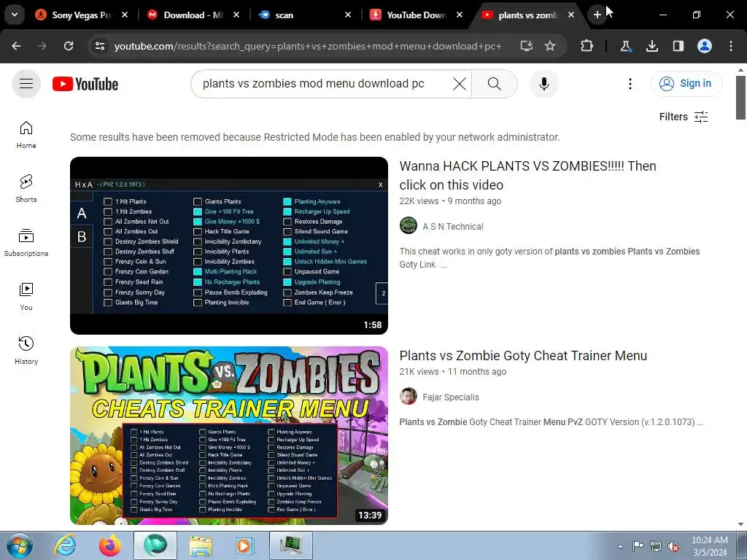Screen dimensions: 747x560
Task: Close the Sony Vegas Pro tab
Action: [x=124, y=15]
